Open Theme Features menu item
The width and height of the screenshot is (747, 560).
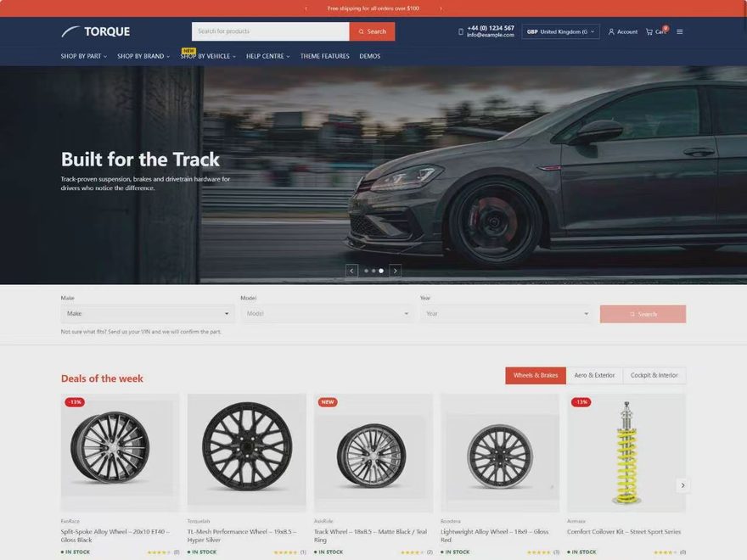[x=325, y=56]
